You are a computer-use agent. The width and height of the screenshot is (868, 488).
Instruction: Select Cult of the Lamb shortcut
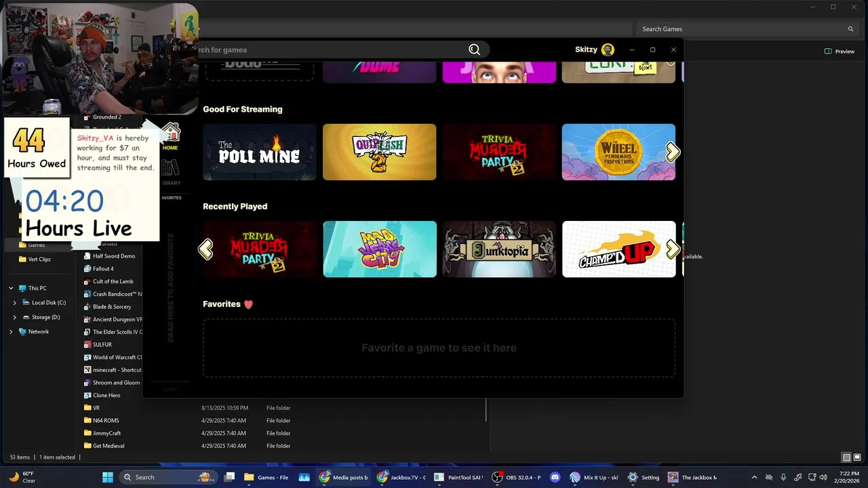click(x=108, y=281)
